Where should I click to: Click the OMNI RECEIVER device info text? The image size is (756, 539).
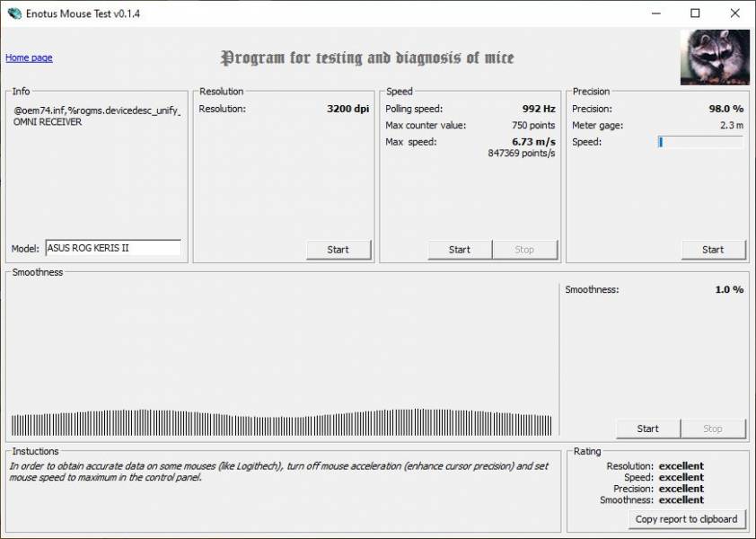[x=48, y=122]
